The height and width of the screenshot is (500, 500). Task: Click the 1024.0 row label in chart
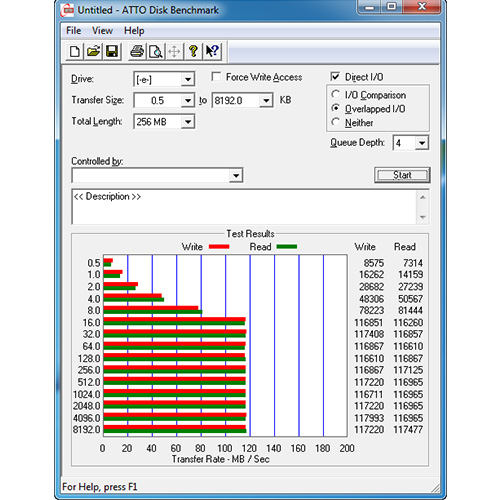[x=87, y=394]
